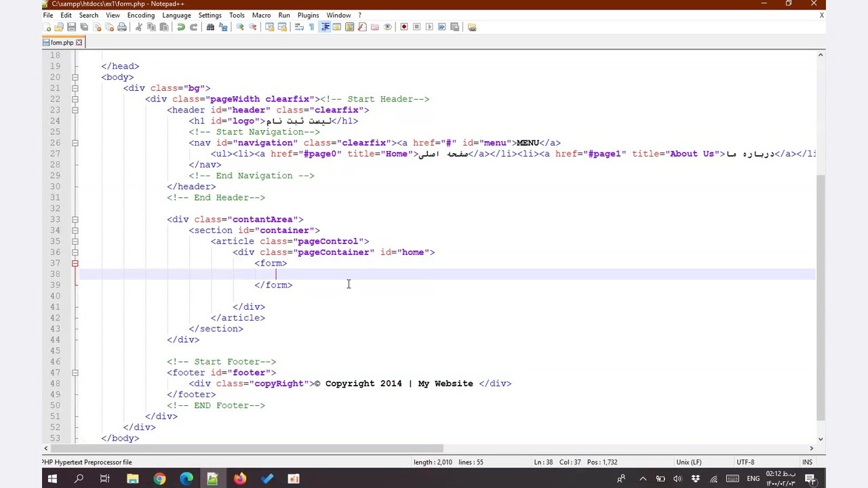Image resolution: width=868 pixels, height=488 pixels.
Task: Open Folder as Workspace toolbar icon
Action: pos(374,27)
